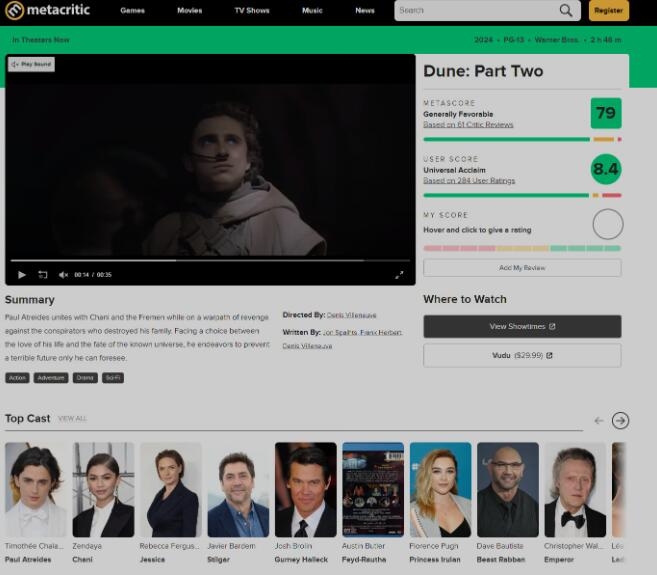Click the 'Beast Rabban' character name
Screen dimensions: 657x575
coord(501,559)
